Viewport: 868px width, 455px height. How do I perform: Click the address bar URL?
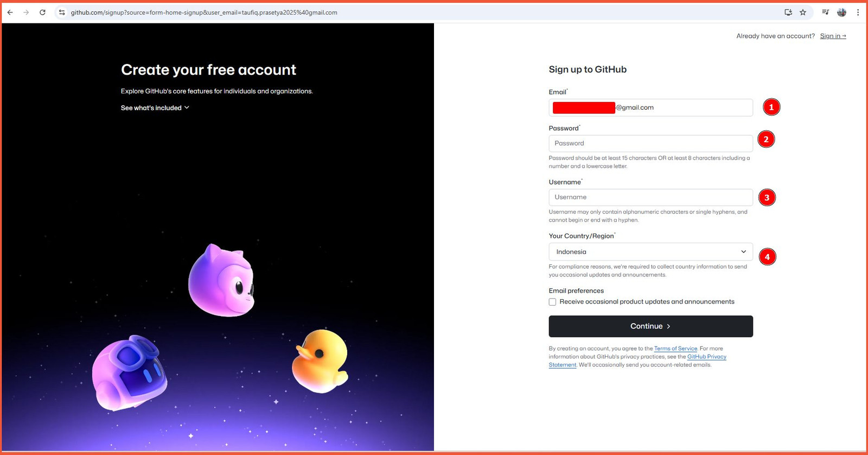[x=204, y=12]
